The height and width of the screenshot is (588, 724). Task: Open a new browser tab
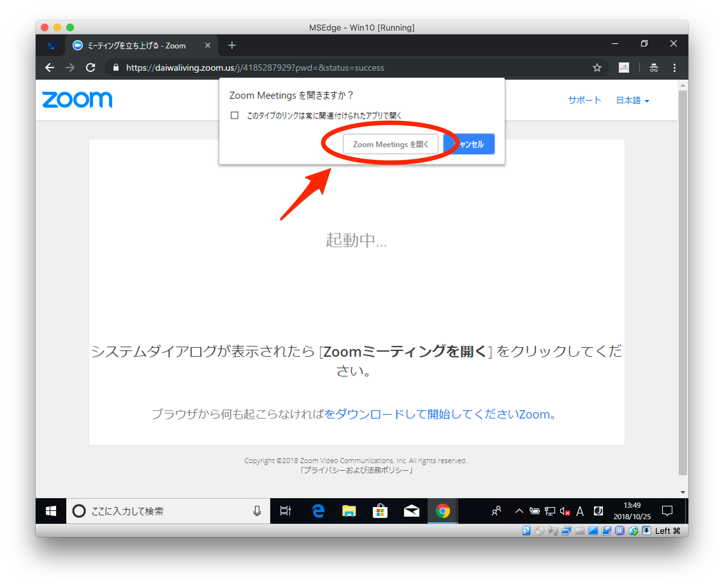click(232, 45)
